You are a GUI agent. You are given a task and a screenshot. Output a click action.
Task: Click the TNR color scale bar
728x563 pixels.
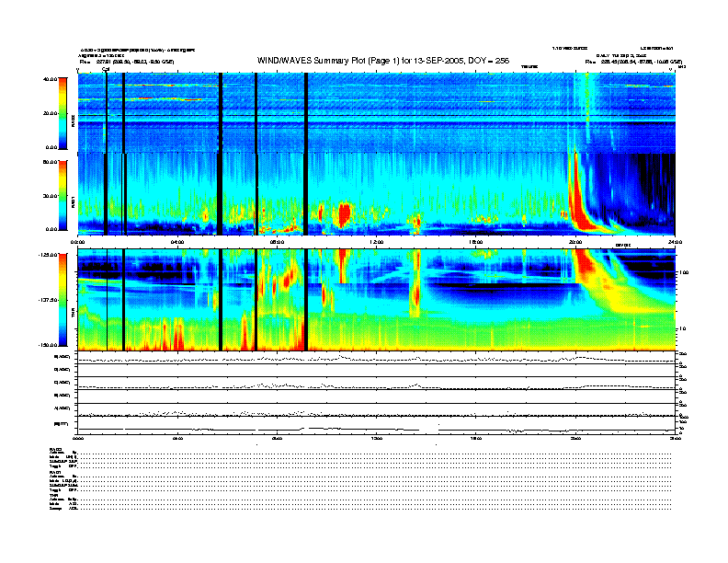pyautogui.click(x=63, y=300)
